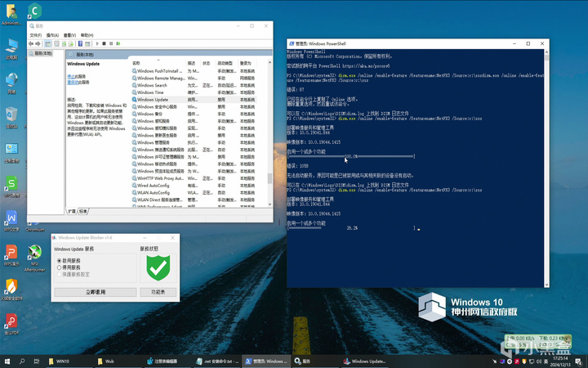Open the 操作(A) menu in Services
588x368 pixels.
(x=52, y=35)
